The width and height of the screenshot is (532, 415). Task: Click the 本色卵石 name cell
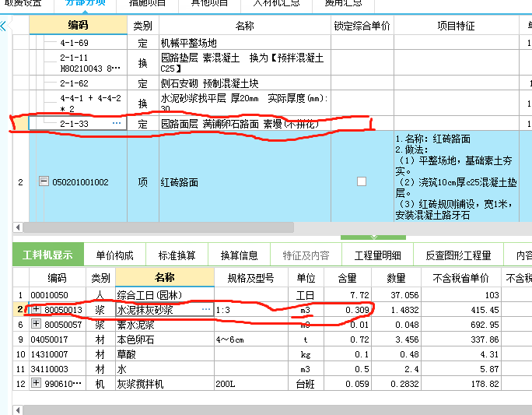tap(165, 339)
